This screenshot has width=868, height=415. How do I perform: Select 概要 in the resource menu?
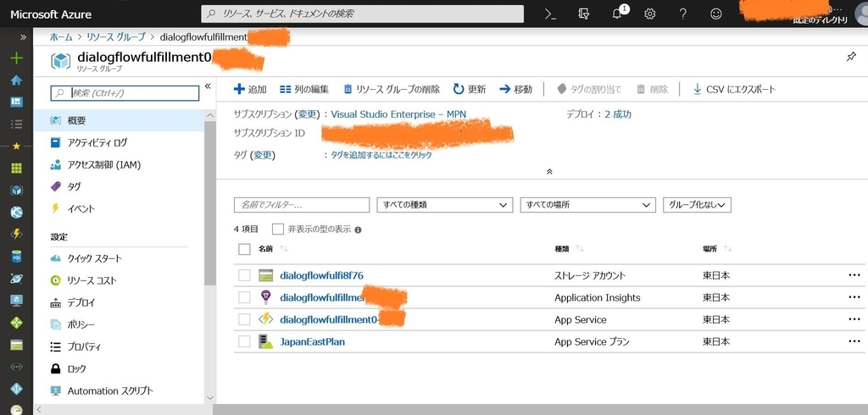coord(119,120)
